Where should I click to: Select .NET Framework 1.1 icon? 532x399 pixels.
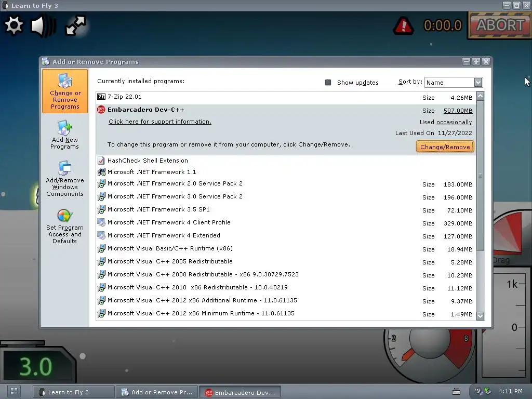(x=101, y=172)
